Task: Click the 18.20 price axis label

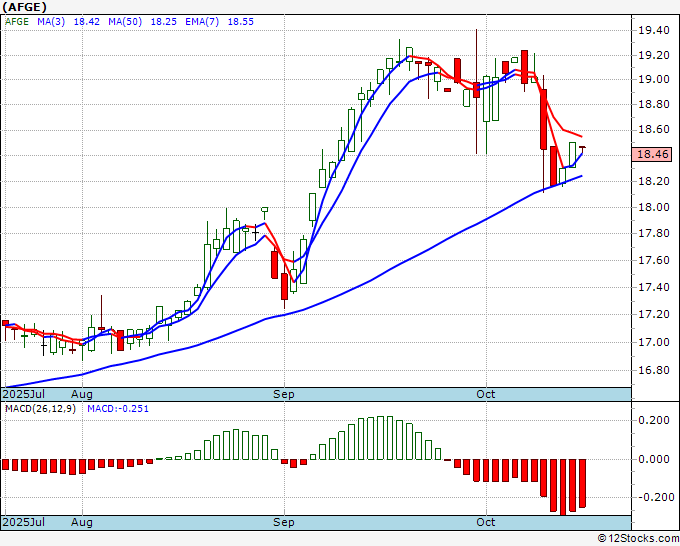Action: (x=654, y=181)
